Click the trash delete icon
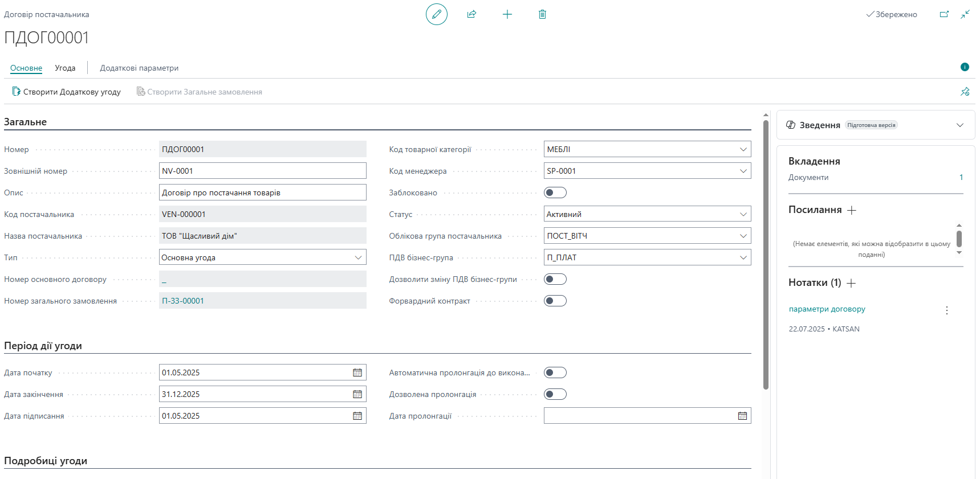980x479 pixels. tap(542, 14)
